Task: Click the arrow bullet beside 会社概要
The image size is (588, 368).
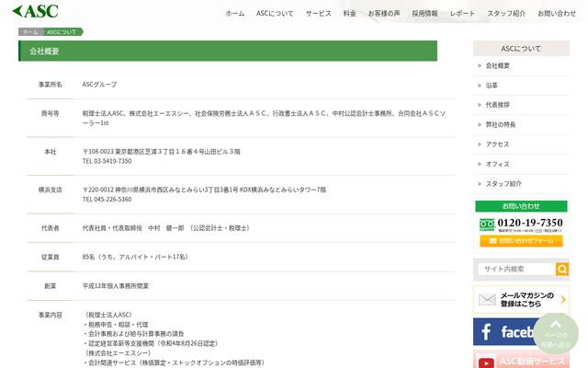Action: click(480, 65)
